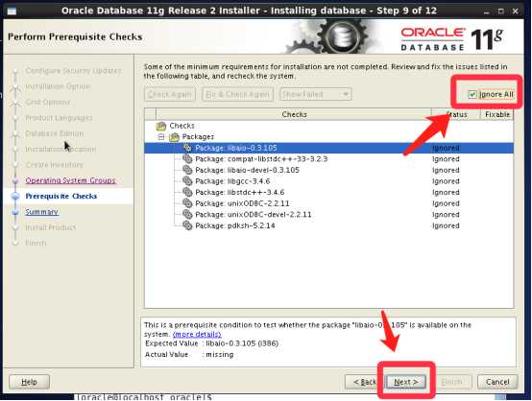532x401 pixels.
Task: Click the Install Product step
Action: (51, 227)
